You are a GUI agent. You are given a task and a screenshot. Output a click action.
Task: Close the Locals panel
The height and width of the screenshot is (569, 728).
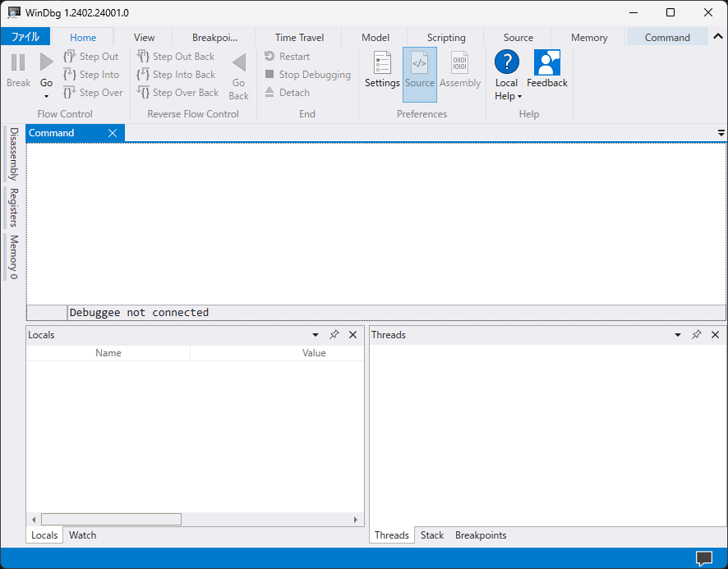pyautogui.click(x=352, y=335)
